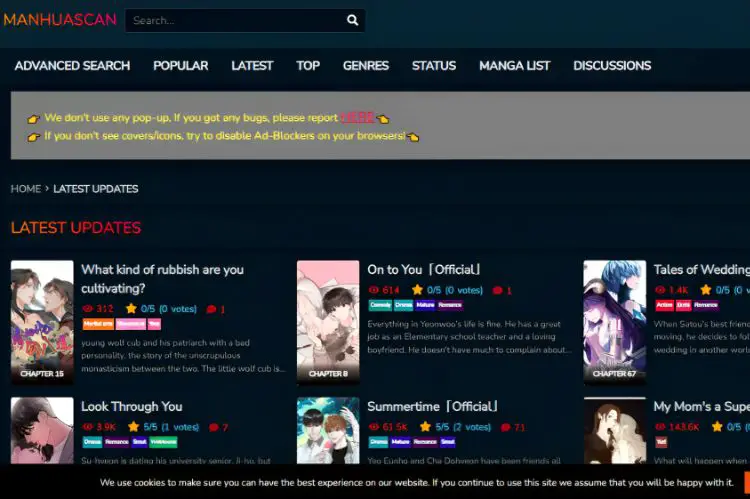This screenshot has height=499, width=750.
Task: Click the star icon on Look Through You
Action: (133, 426)
